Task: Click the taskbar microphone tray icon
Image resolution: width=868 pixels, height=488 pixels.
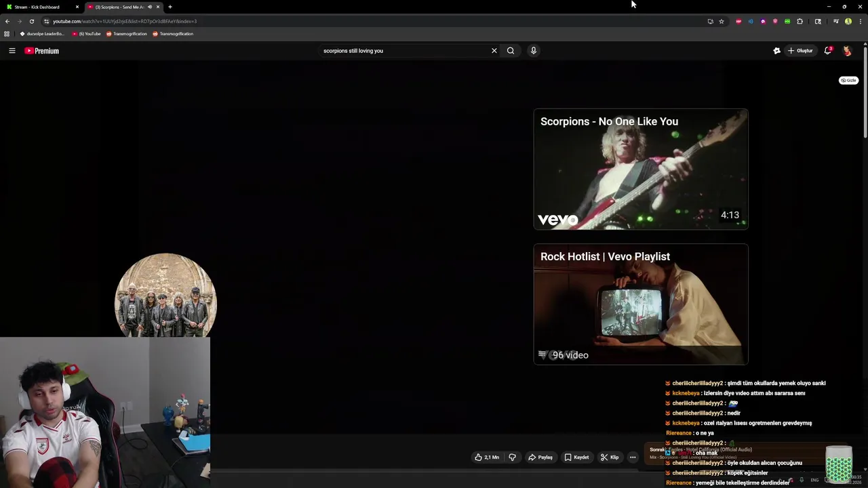Action: [x=802, y=481]
